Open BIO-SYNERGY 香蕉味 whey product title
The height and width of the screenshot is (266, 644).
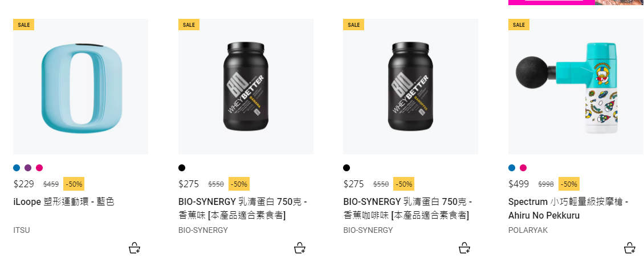[242, 208]
